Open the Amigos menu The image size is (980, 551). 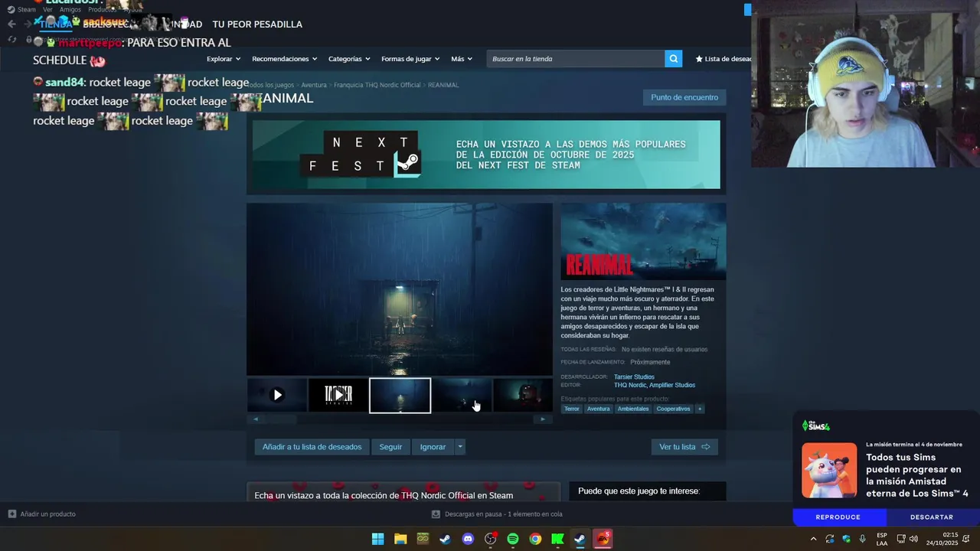[70, 9]
